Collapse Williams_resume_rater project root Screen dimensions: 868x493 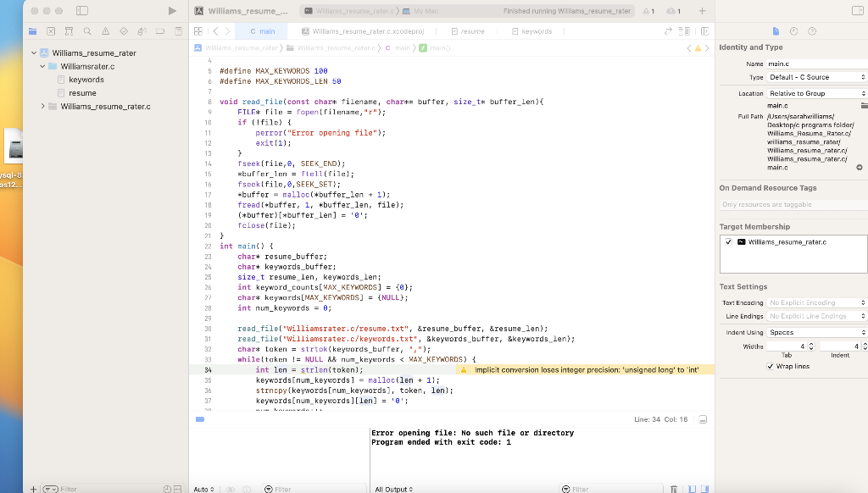pyautogui.click(x=34, y=53)
